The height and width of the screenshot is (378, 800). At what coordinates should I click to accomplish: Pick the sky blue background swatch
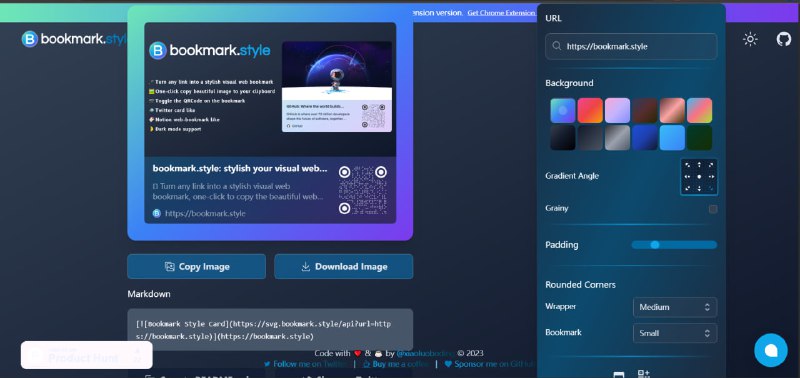coord(672,138)
